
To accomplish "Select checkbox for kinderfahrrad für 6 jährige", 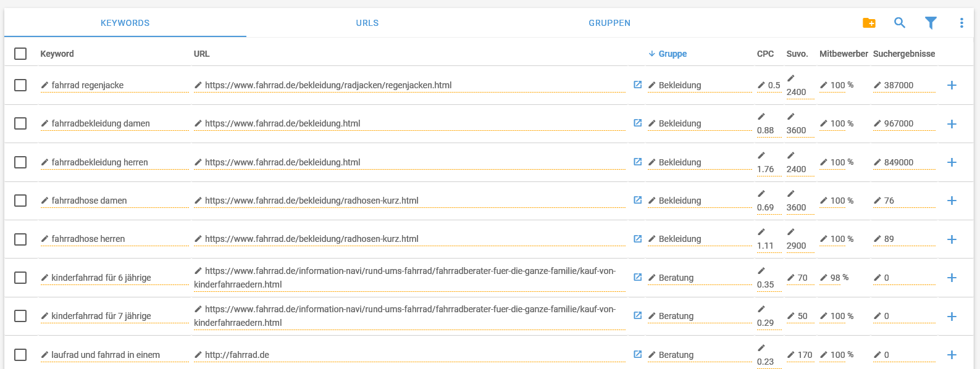I will coord(20,278).
